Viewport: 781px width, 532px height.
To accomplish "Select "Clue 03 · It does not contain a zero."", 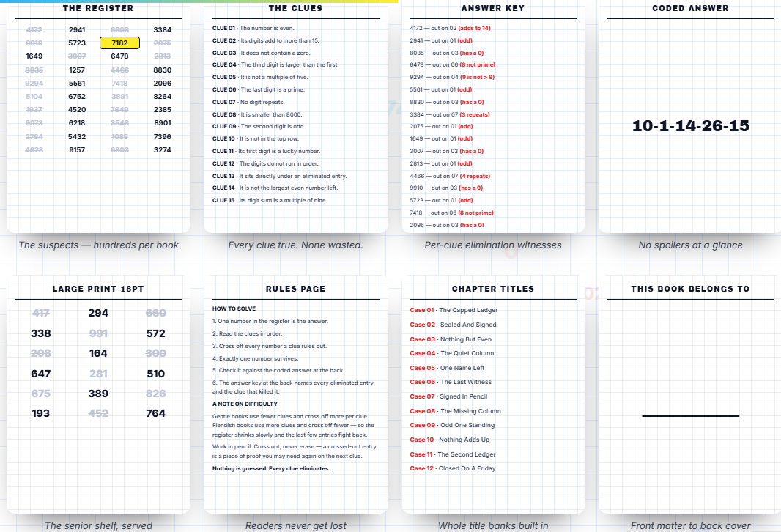I will point(261,53).
